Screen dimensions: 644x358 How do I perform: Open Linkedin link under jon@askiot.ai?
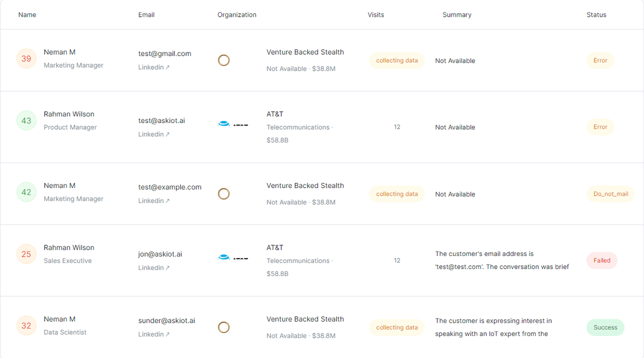pyautogui.click(x=153, y=268)
